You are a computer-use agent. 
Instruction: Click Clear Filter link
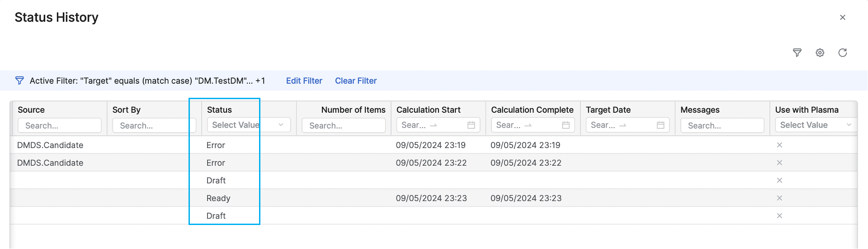356,81
